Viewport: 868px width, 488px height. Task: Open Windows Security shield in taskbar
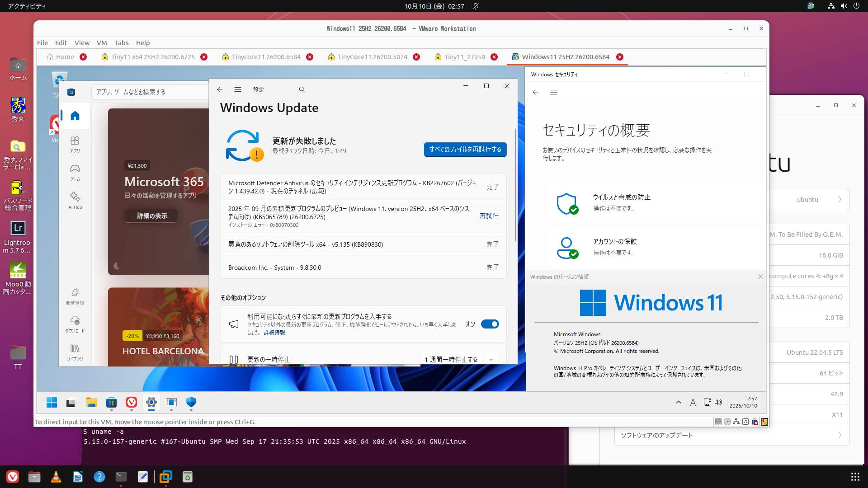coord(191,402)
